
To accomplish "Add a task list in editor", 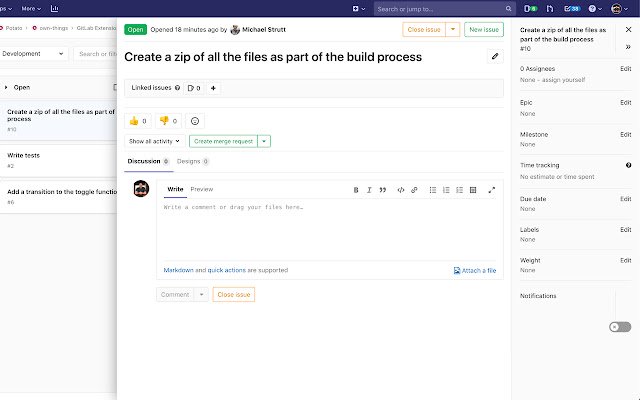I will coord(460,190).
